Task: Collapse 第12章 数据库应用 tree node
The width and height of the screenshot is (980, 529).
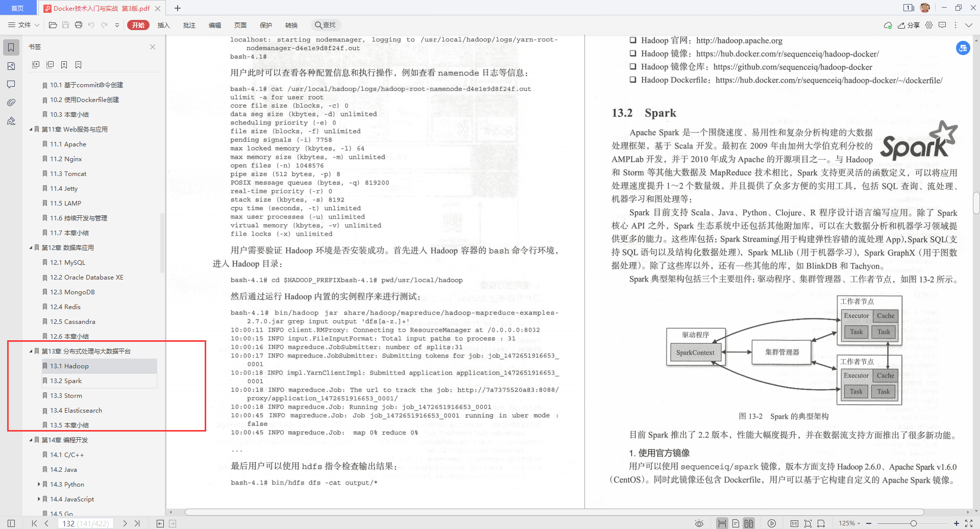Action: click(31, 248)
